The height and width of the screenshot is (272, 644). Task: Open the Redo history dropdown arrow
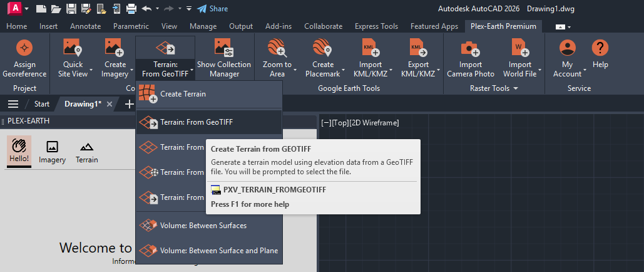click(x=180, y=8)
